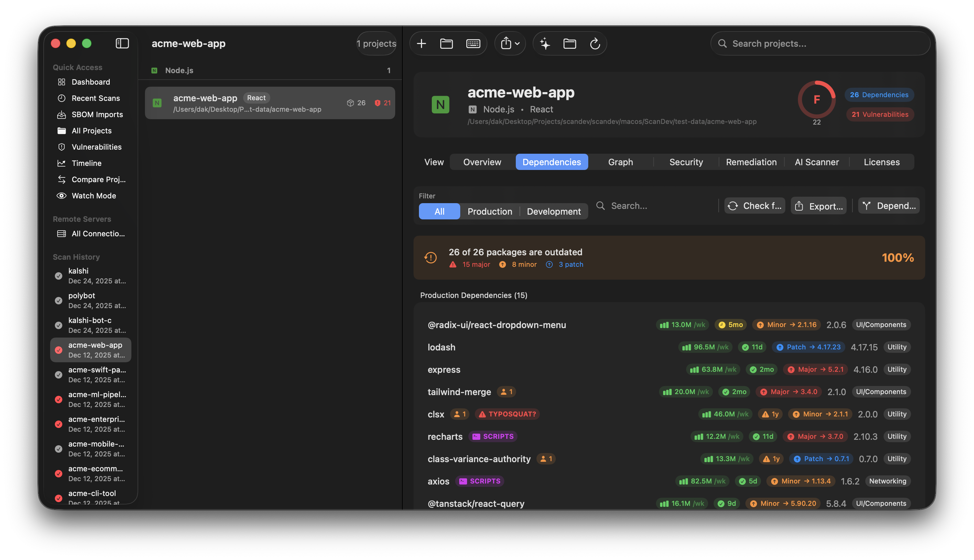Viewport: 974px width, 560px height.
Task: Open the AI Scanner tab
Action: pos(816,162)
